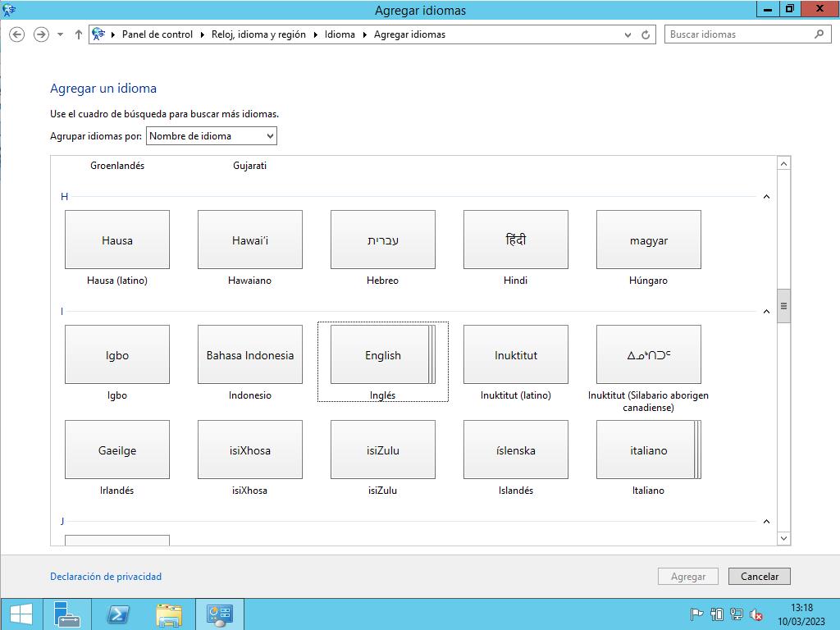Collapse the I language group
Screen dimensions: 840x630
766,312
